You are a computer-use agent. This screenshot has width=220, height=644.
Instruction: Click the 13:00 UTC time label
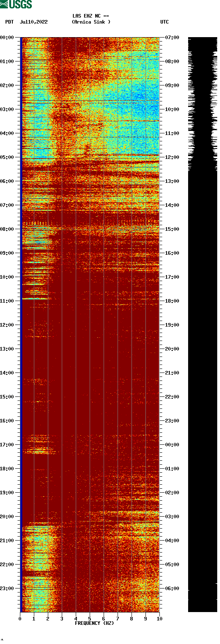coord(172,181)
